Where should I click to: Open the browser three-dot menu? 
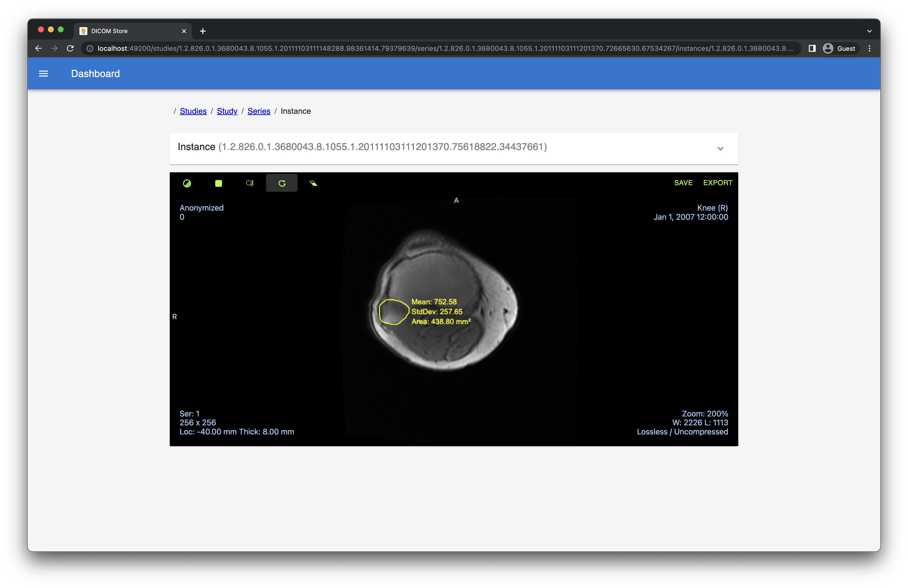(x=870, y=48)
